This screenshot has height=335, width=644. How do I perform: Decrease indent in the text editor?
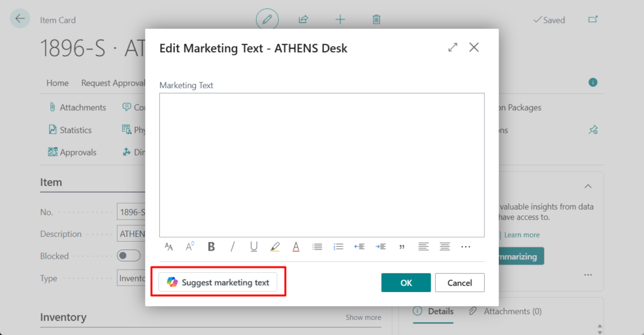tap(359, 247)
